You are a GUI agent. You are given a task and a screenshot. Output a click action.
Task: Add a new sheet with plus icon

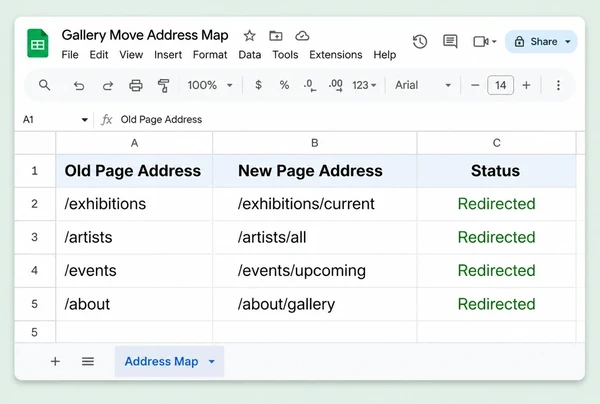point(55,361)
